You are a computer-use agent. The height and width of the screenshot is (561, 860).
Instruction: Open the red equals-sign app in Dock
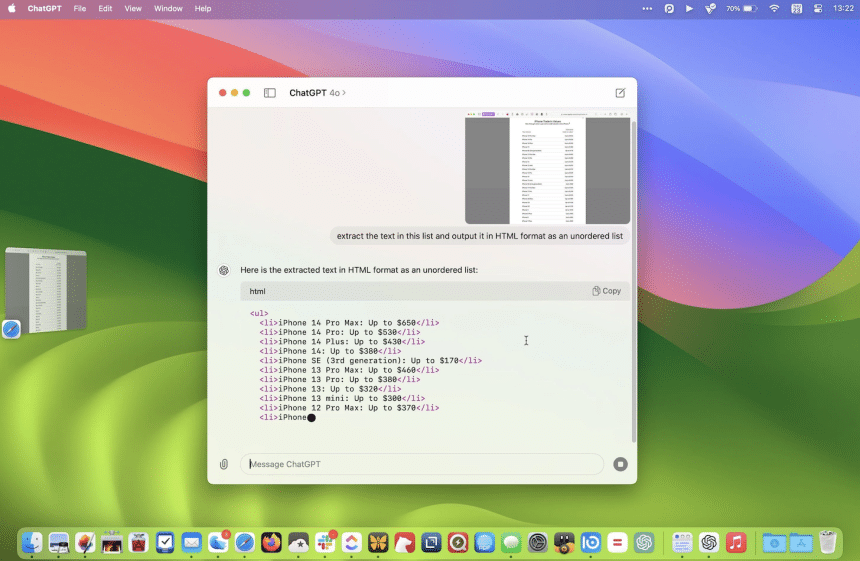(x=617, y=542)
